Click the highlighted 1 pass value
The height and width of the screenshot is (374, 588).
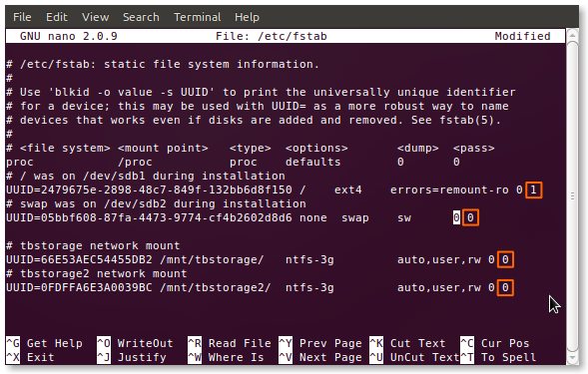[533, 190]
